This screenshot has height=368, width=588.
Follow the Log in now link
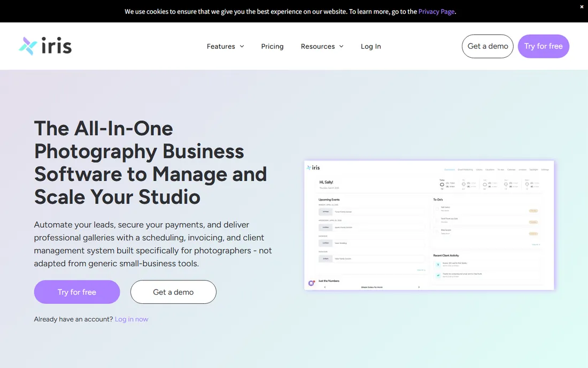click(x=131, y=319)
